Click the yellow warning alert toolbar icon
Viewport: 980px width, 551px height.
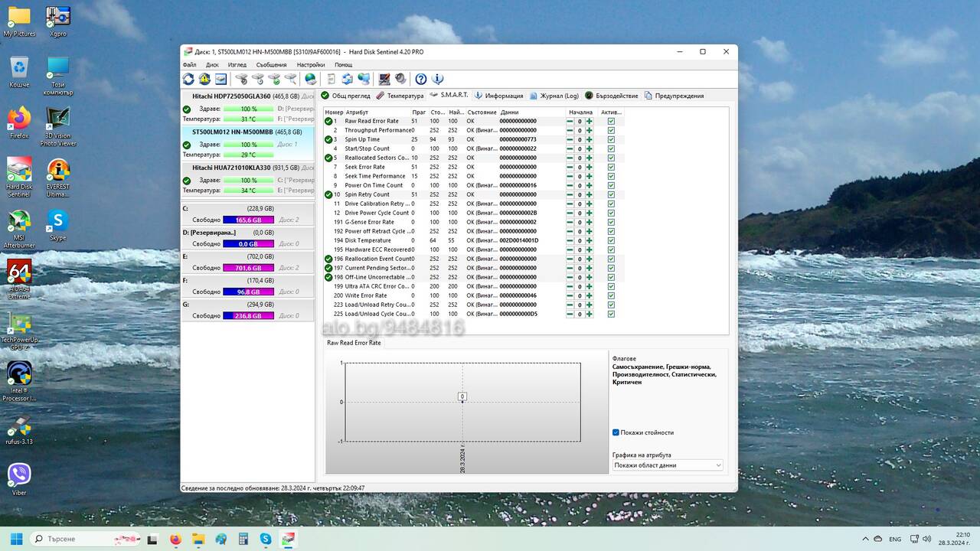(204, 79)
